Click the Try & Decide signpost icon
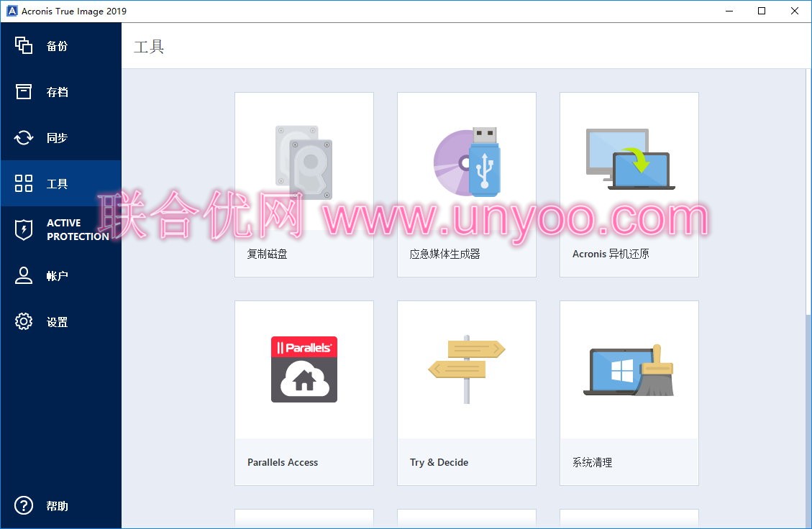This screenshot has width=812, height=529. click(x=467, y=369)
